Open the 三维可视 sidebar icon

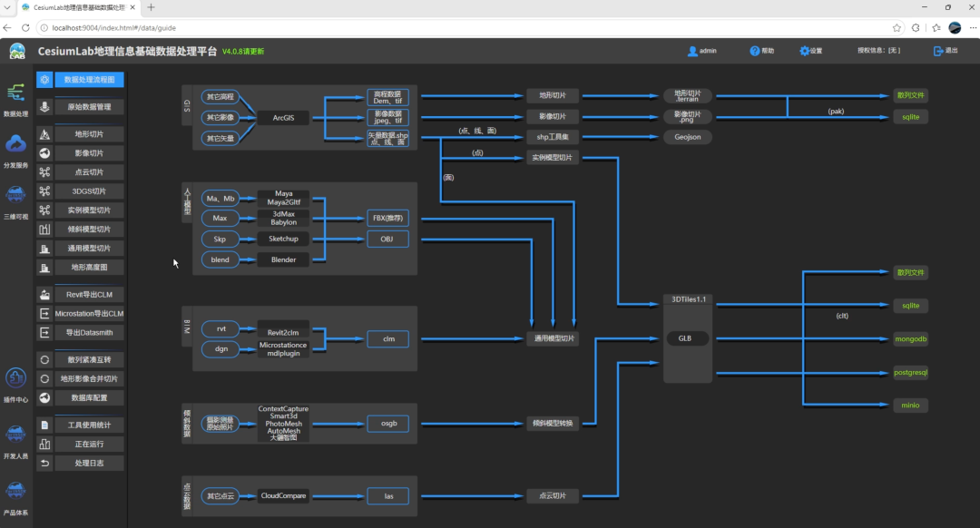(x=15, y=195)
